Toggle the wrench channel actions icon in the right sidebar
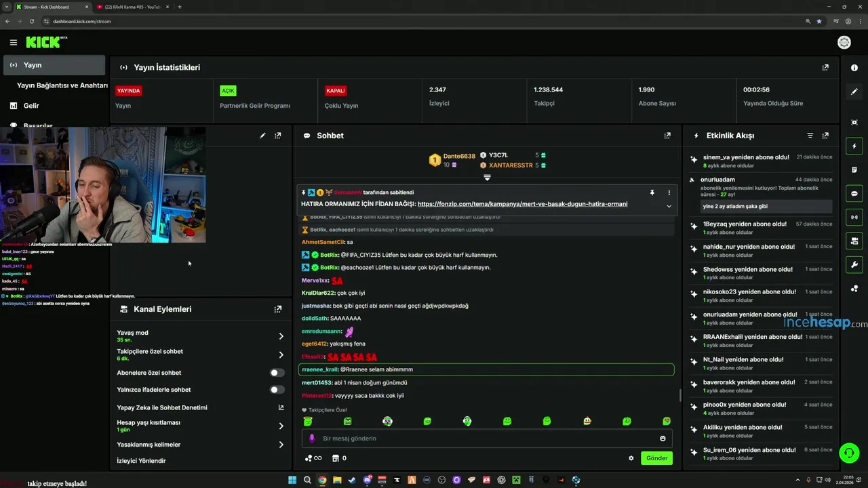 (854, 264)
